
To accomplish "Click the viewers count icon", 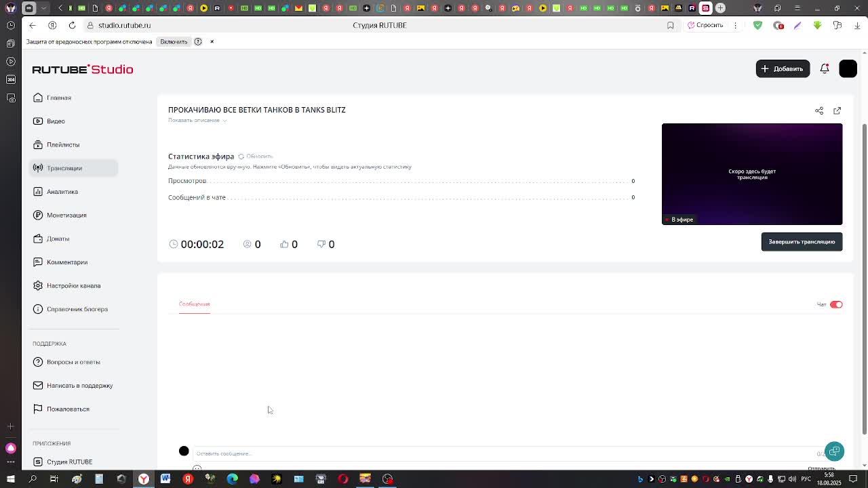I will tap(248, 244).
